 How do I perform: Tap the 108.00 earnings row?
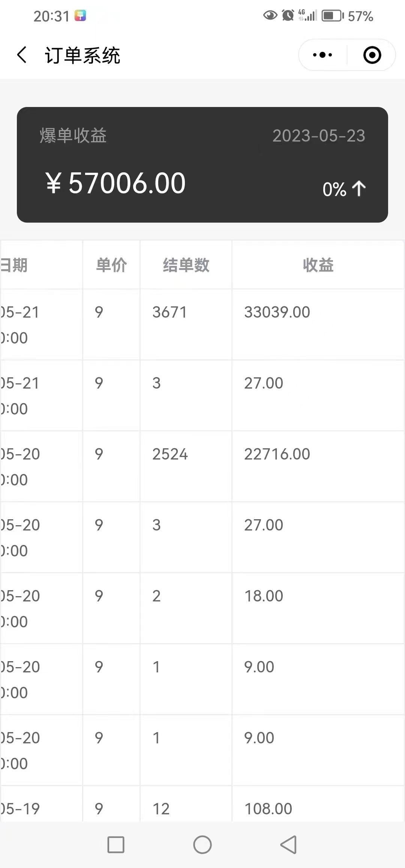[x=202, y=804]
